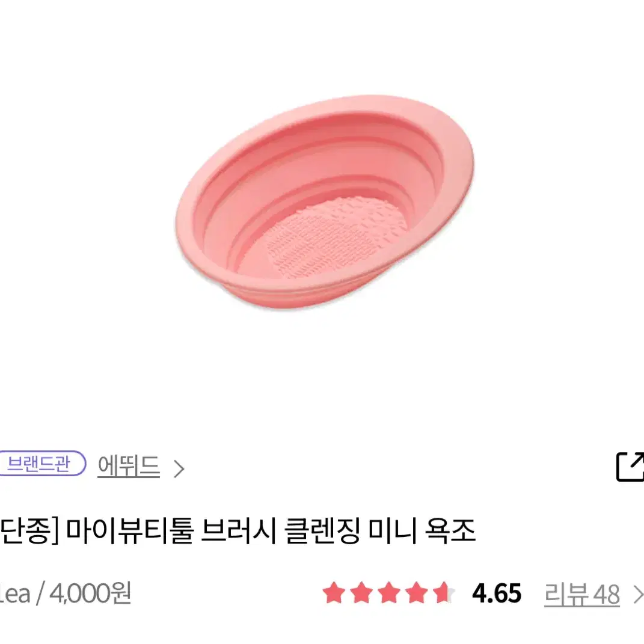The height and width of the screenshot is (644, 644).
Task: Click the fourth rating star
Action: click(x=417, y=593)
